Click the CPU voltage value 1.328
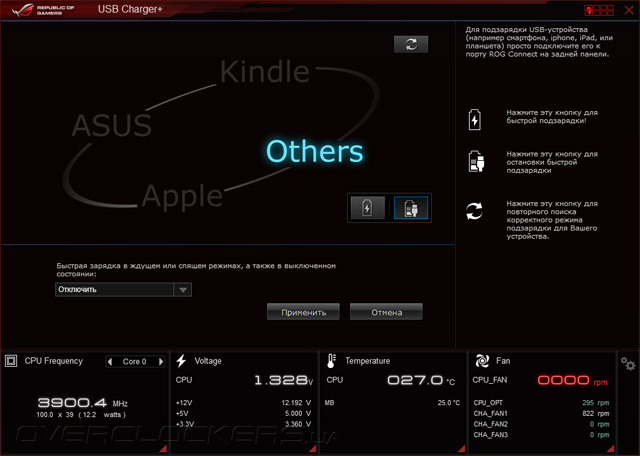 (283, 380)
